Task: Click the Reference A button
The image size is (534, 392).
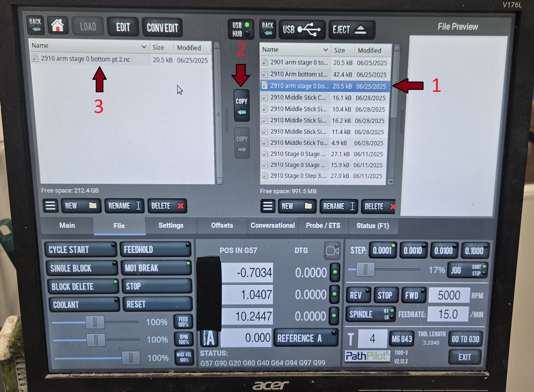Action: click(306, 338)
